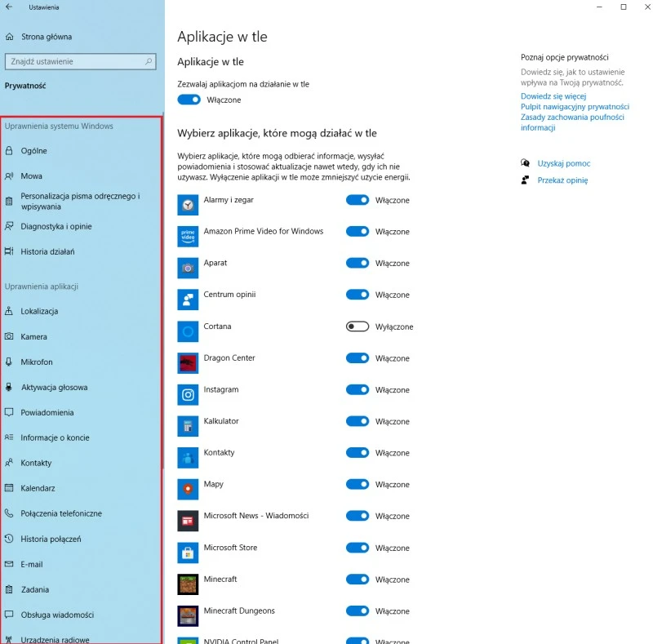Image resolution: width=653 pixels, height=644 pixels.
Task: Disable the main background apps toggle
Action: point(189,100)
